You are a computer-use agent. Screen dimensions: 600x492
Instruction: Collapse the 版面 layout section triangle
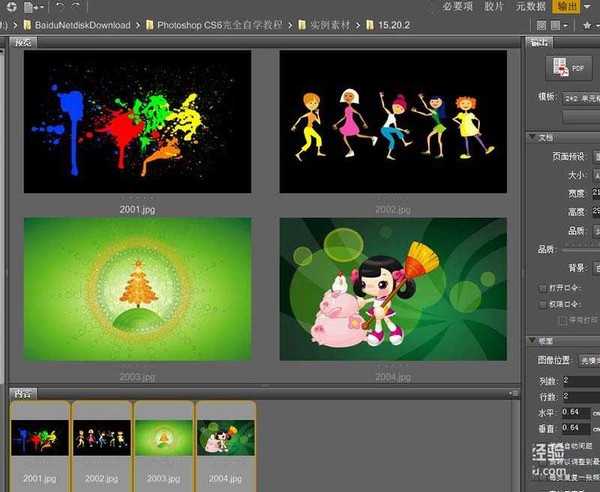coord(531,341)
